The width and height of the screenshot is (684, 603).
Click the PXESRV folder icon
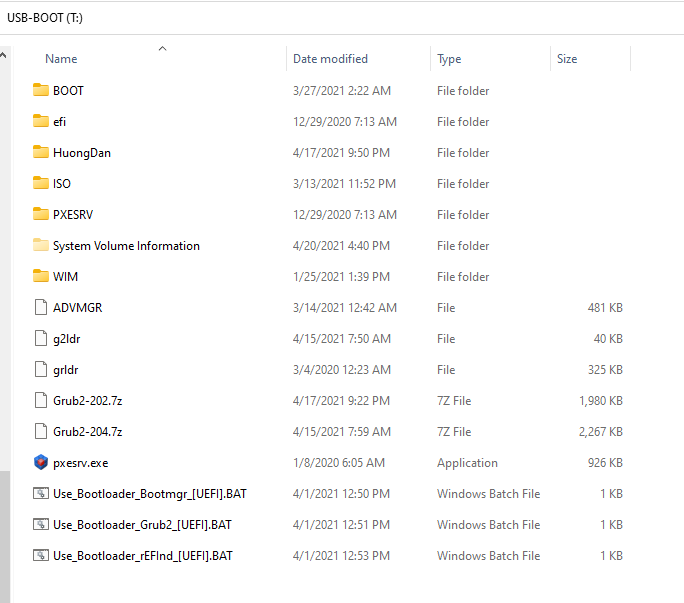point(41,214)
